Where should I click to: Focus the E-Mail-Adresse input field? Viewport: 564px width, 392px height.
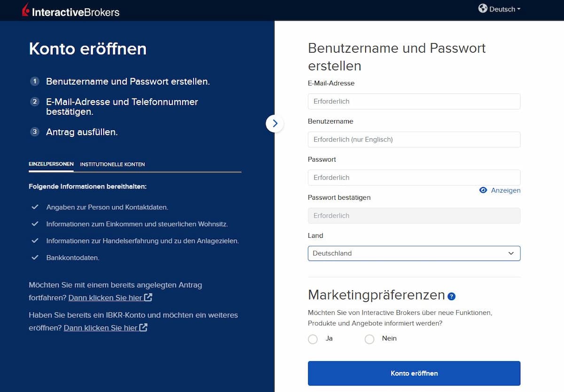tap(414, 102)
